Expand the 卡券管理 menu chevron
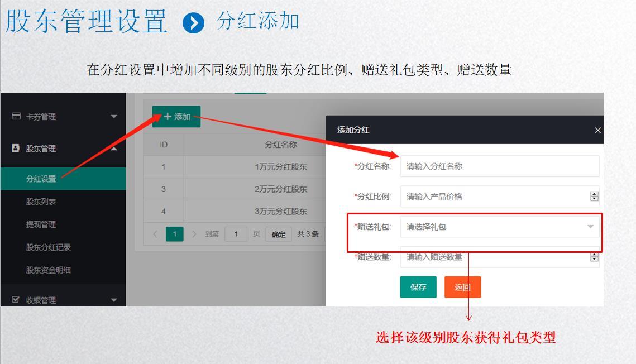Image resolution: width=636 pixels, height=364 pixels. (113, 116)
